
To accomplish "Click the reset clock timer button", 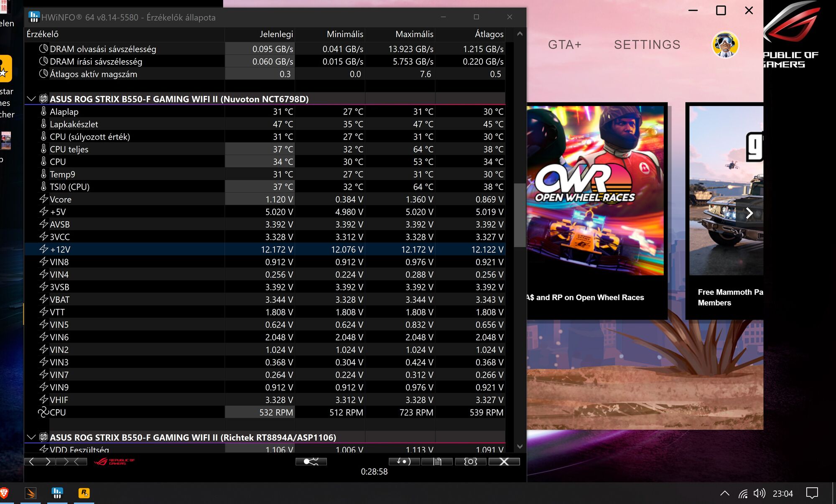I will [404, 461].
